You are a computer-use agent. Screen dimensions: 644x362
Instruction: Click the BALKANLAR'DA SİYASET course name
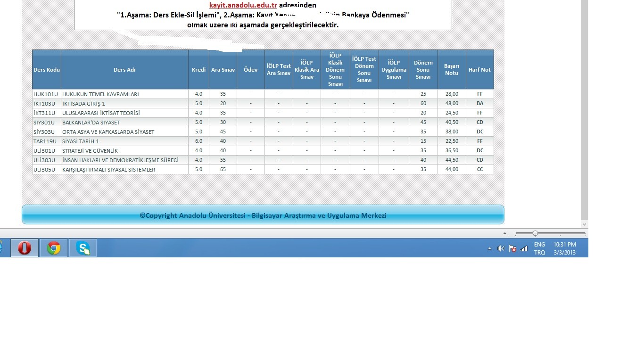click(91, 123)
